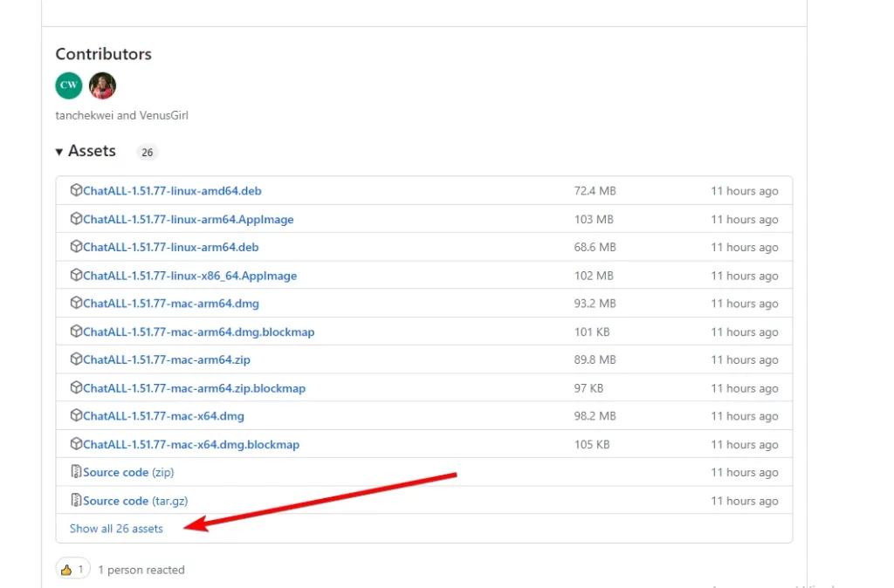Click the 102 MB file size
Image resolution: width=894 pixels, height=588 pixels.
(x=594, y=276)
